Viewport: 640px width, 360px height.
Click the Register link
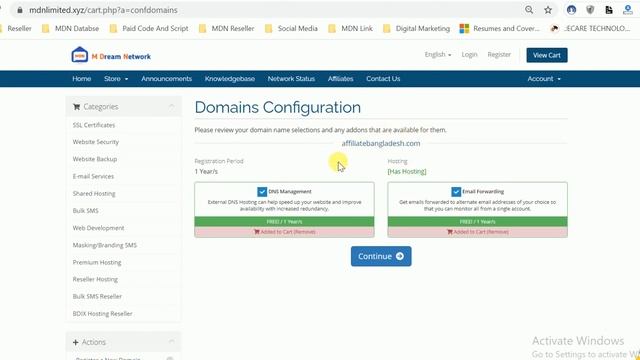499,54
